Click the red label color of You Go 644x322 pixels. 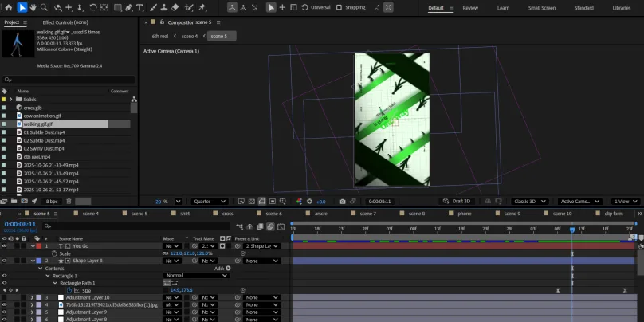point(37,246)
